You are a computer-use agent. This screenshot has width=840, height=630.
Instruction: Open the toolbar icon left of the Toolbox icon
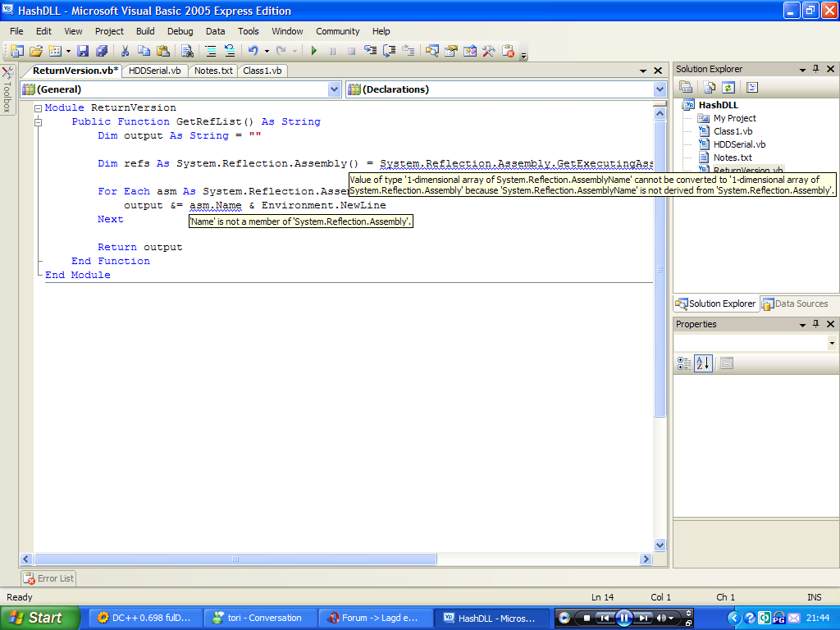pos(470,51)
